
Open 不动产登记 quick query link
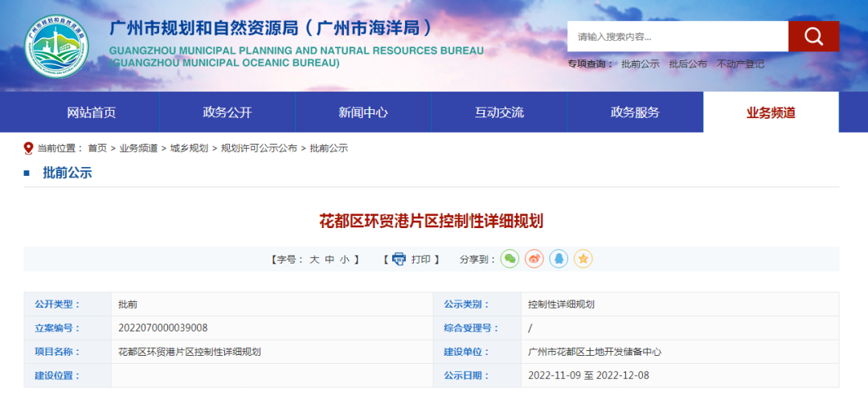740,64
